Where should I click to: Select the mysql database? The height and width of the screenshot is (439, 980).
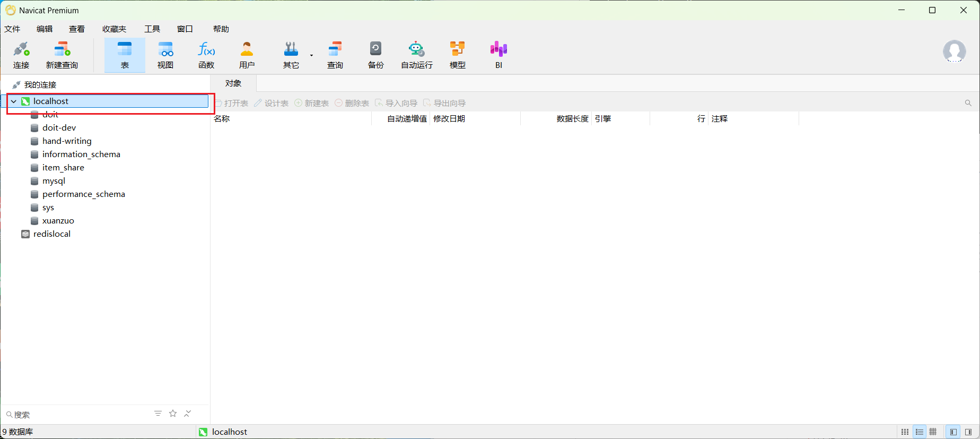tap(54, 181)
